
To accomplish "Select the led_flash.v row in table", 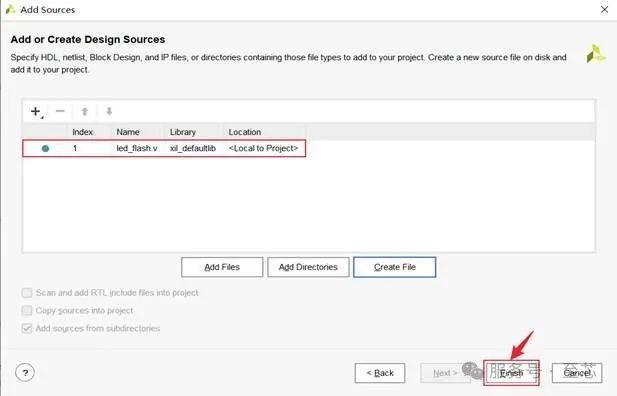I will [x=164, y=148].
